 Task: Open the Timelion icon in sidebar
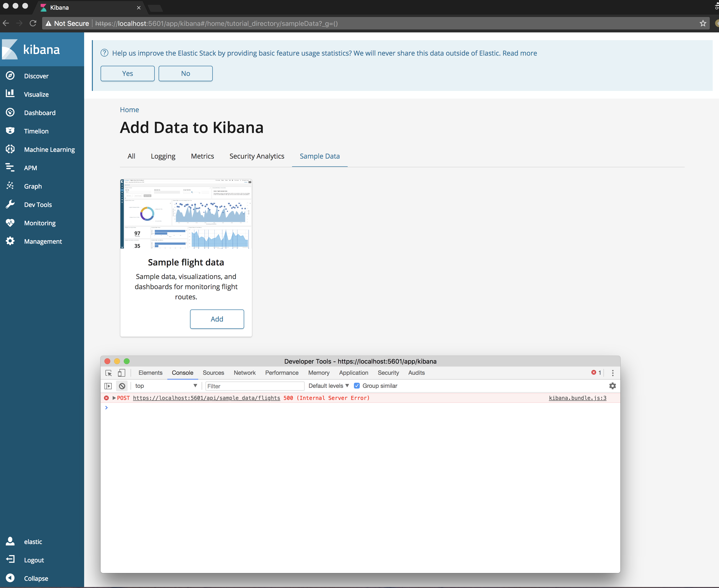point(10,131)
